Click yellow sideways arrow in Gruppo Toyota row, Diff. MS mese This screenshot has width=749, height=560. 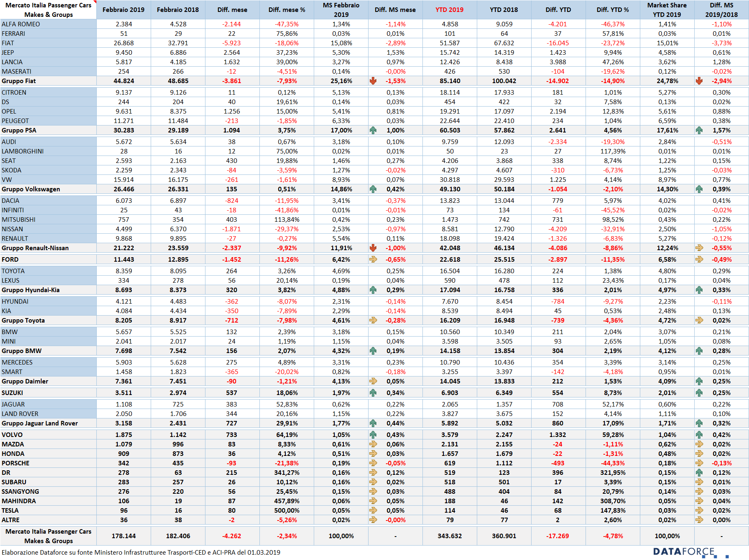point(373,321)
